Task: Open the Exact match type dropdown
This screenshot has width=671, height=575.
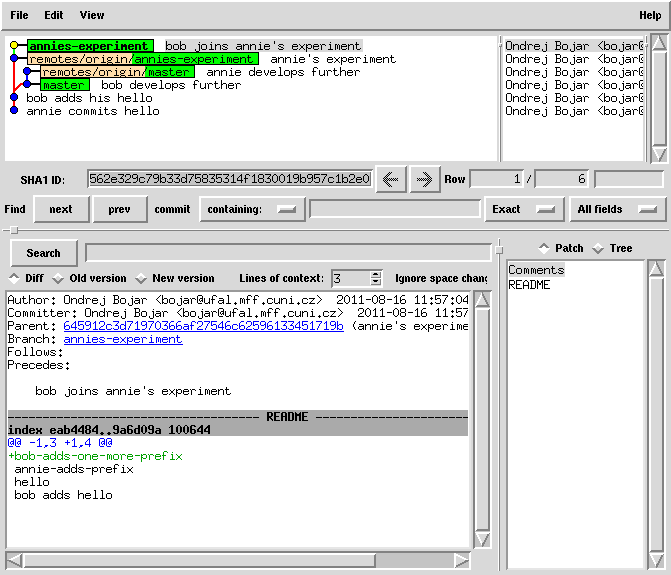Action: coord(522,209)
